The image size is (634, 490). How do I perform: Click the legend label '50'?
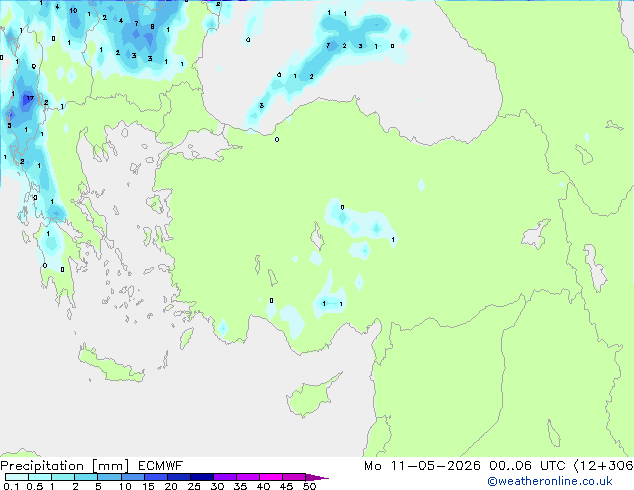click(309, 486)
